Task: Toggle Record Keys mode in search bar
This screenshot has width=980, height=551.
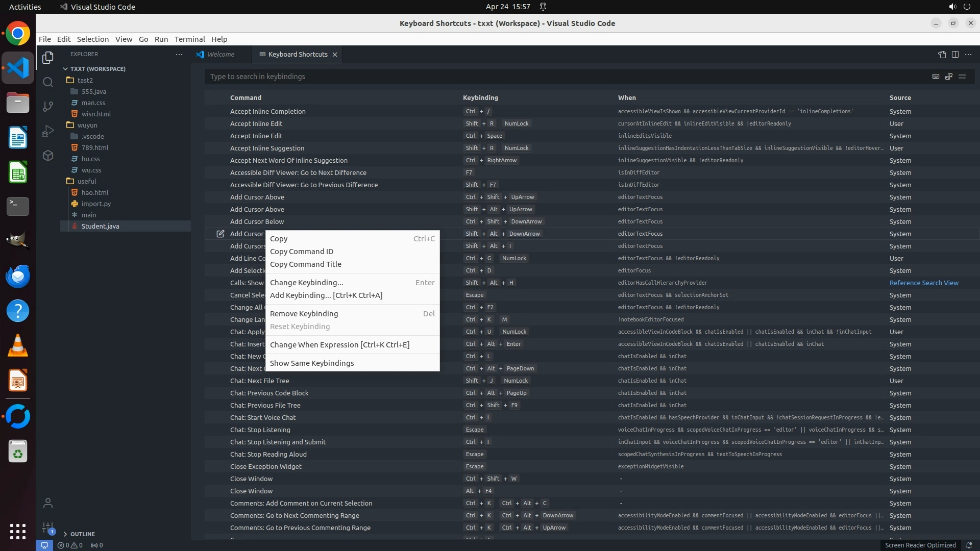Action: click(936, 77)
